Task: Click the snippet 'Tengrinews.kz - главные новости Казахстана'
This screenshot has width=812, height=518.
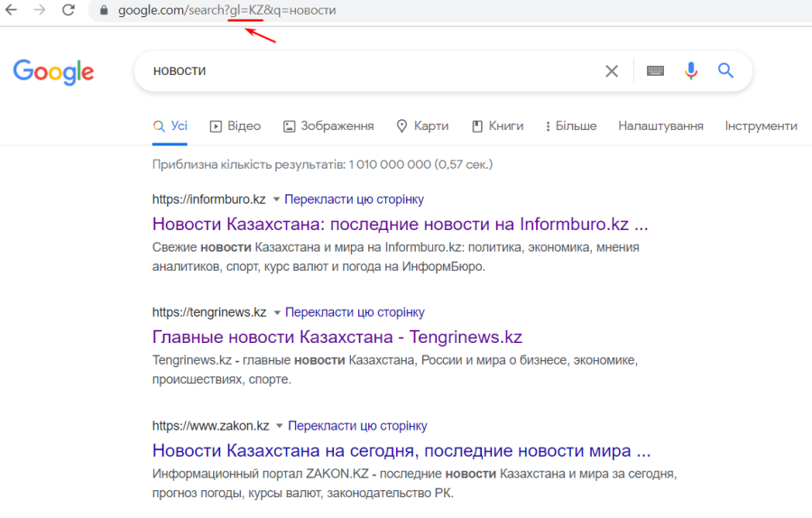Action: coord(394,370)
